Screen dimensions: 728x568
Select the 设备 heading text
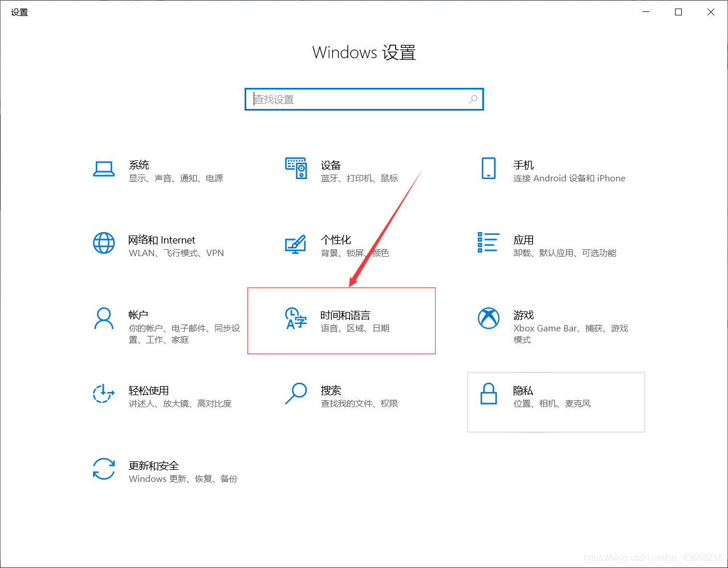(331, 165)
